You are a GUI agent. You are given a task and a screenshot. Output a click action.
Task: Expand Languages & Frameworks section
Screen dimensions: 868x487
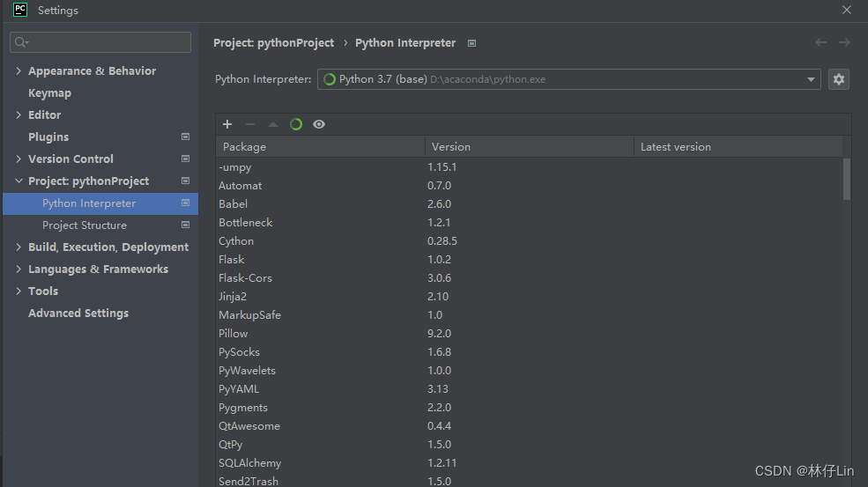click(19, 269)
